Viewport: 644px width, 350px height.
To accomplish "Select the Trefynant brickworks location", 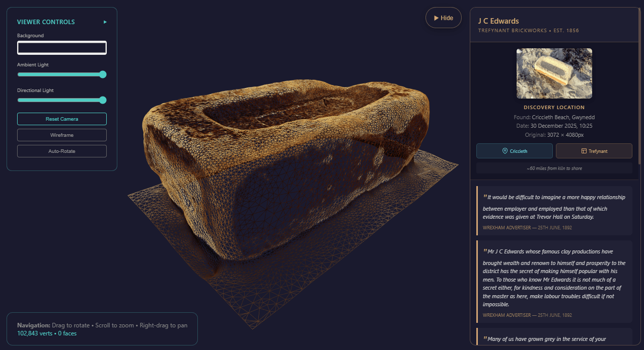I will [x=594, y=151].
